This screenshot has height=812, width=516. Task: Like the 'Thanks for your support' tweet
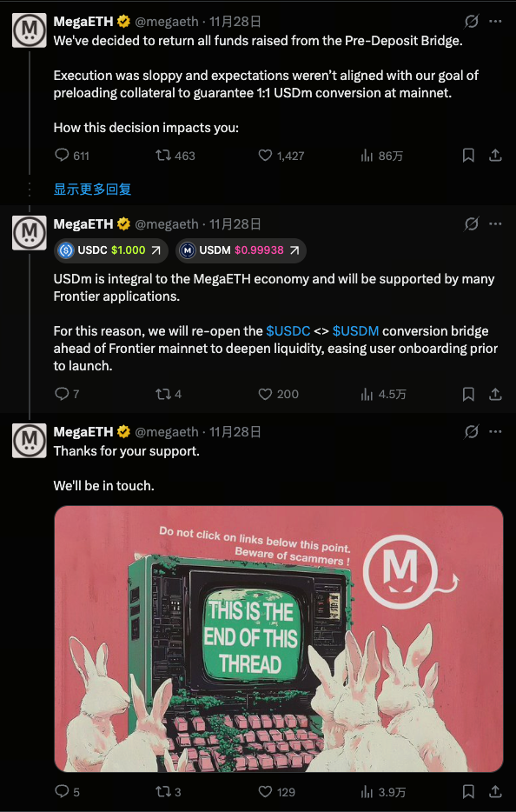point(276,792)
